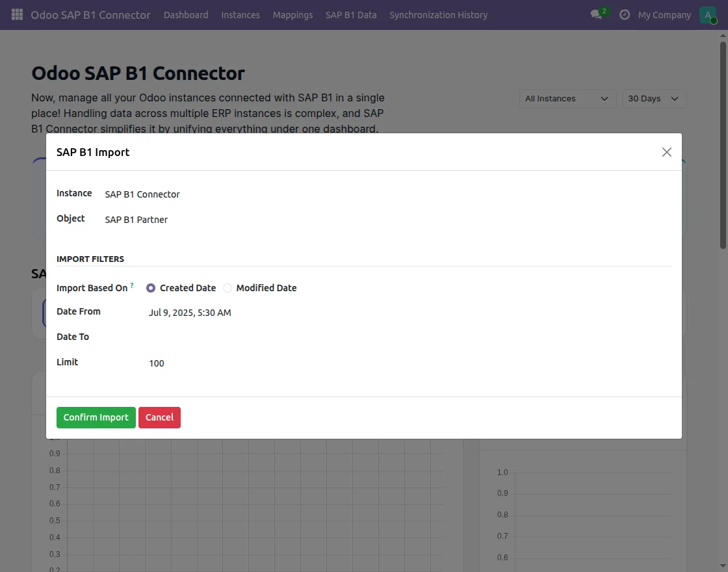Click the page vertical scrollbar thumb
Screen dimensions: 728x572
[723, 145]
